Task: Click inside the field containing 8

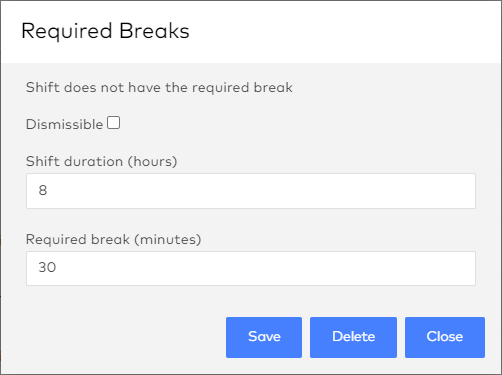Action: click(x=251, y=191)
